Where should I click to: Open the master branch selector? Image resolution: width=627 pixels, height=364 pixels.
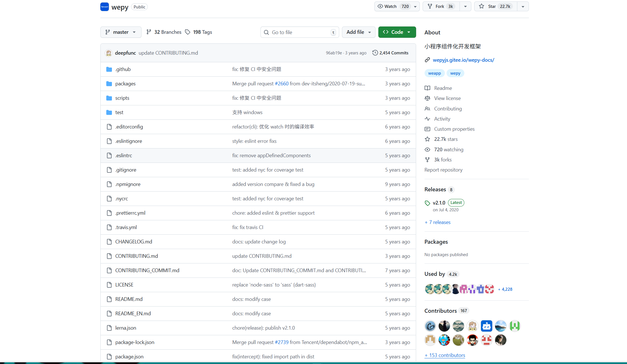(121, 32)
